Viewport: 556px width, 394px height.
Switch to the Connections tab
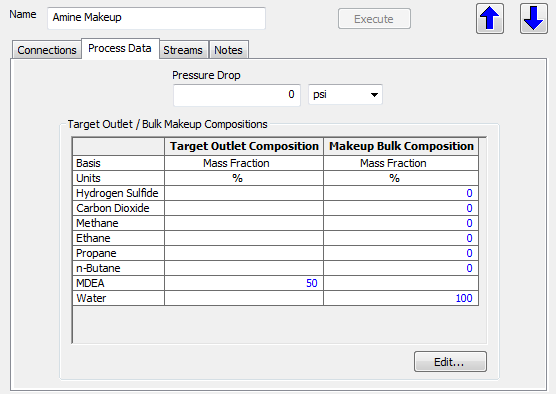pyautogui.click(x=47, y=50)
